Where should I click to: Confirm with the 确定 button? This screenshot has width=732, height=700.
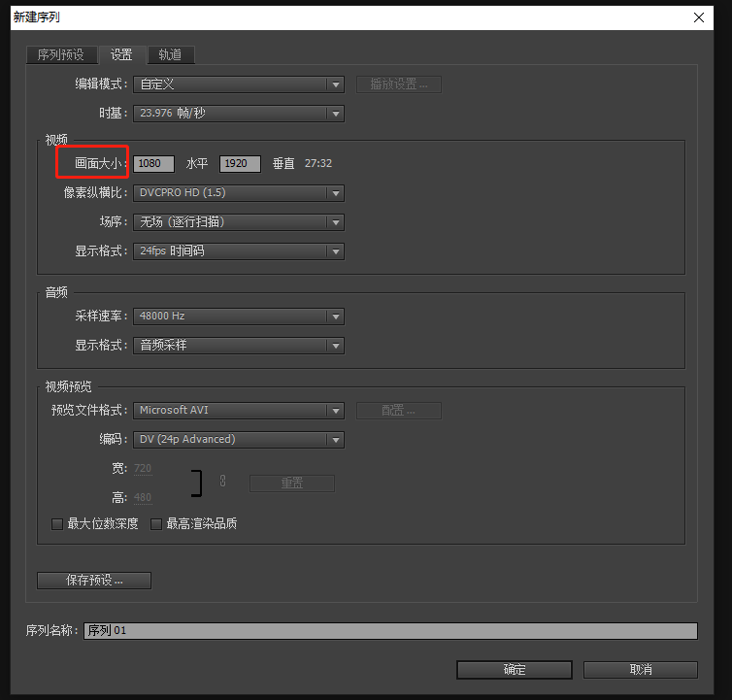click(x=515, y=670)
